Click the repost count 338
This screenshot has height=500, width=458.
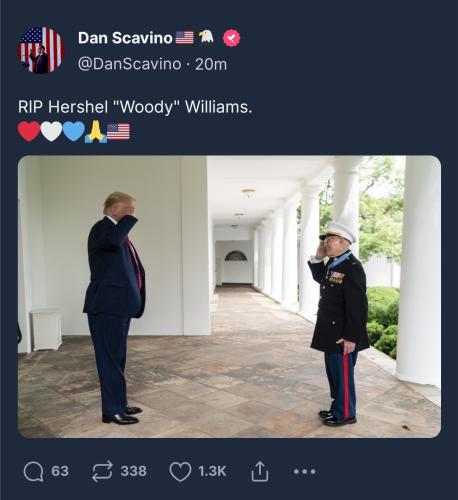(x=133, y=471)
